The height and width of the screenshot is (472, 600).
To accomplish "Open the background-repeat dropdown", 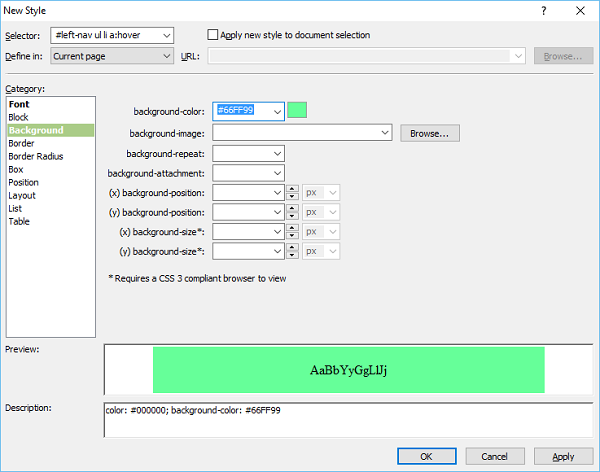I will click(277, 153).
